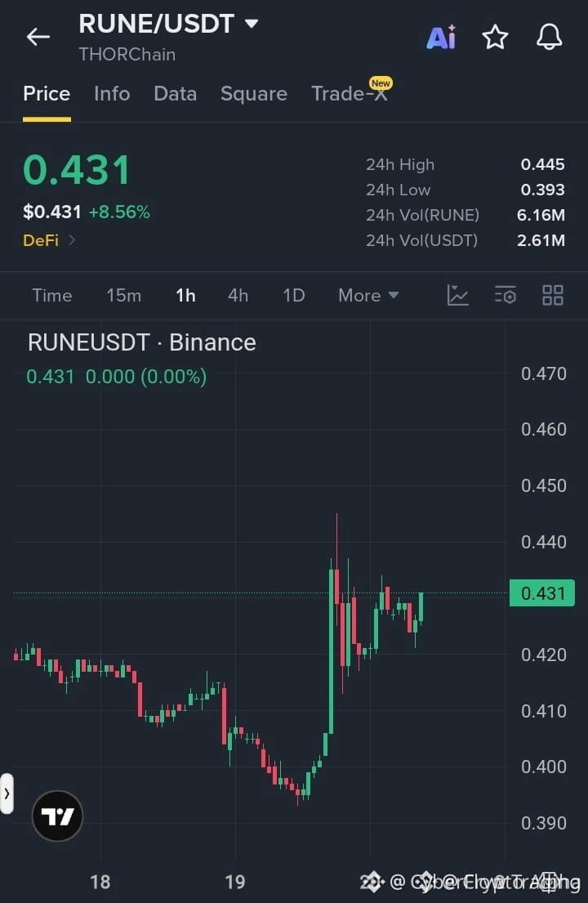The width and height of the screenshot is (588, 903).
Task: Select the 1h timeframe
Action: click(x=185, y=296)
